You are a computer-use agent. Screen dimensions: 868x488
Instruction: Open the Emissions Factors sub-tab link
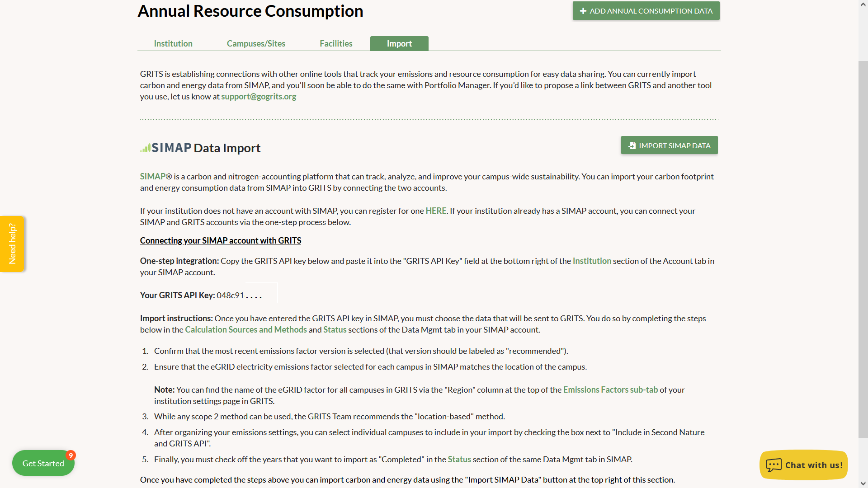[610, 390]
